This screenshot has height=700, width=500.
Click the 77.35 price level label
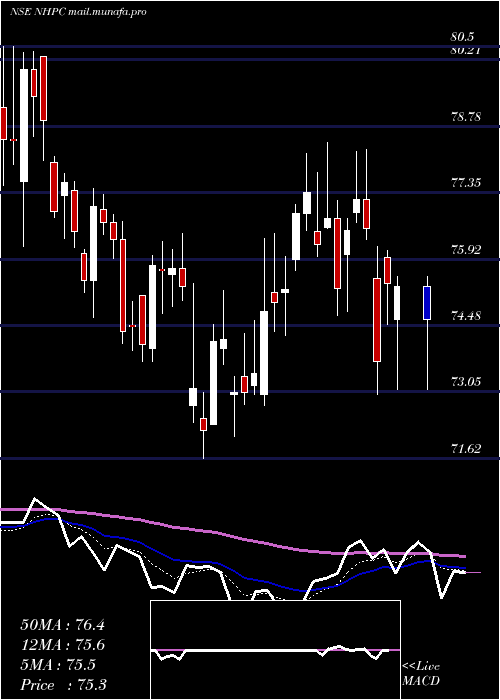(x=466, y=183)
